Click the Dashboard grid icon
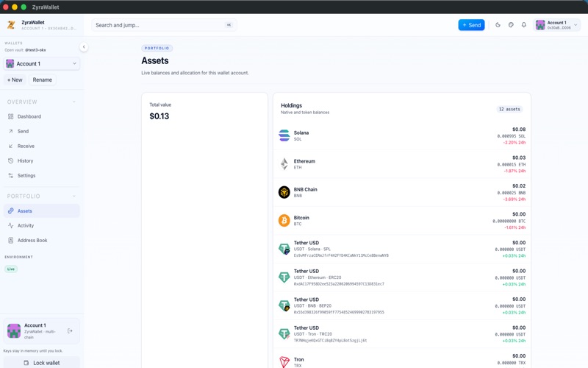The width and height of the screenshot is (588, 368). click(x=10, y=116)
